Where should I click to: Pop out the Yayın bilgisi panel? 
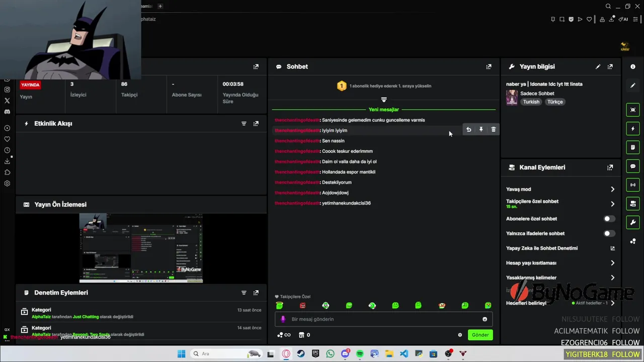pyautogui.click(x=610, y=66)
